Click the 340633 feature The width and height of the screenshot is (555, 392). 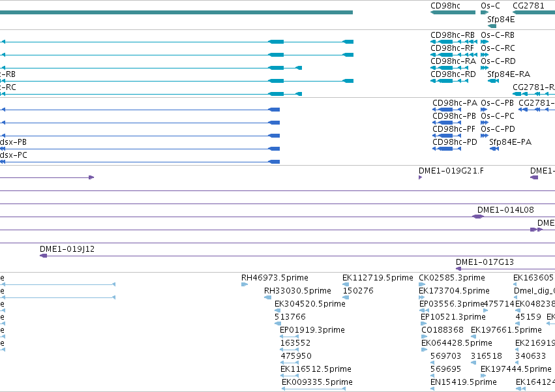517,363
